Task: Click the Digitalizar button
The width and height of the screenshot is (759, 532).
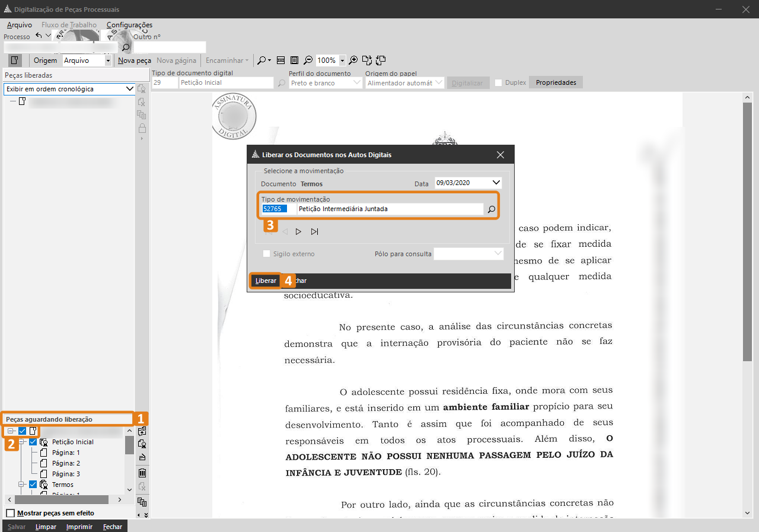Action: click(x=468, y=83)
